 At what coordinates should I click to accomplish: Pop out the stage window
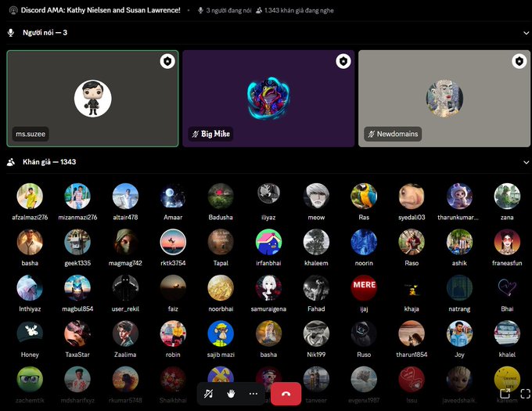coord(505,394)
